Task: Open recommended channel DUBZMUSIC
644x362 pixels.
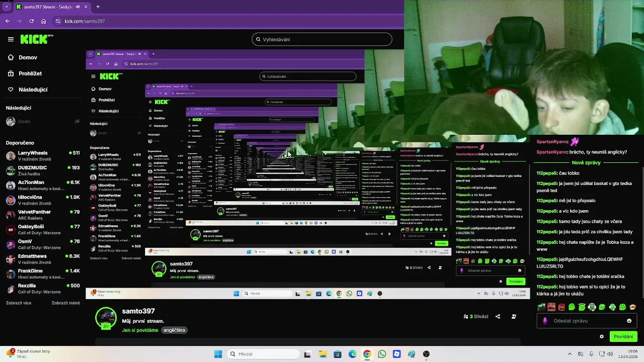Action: [x=43, y=170]
